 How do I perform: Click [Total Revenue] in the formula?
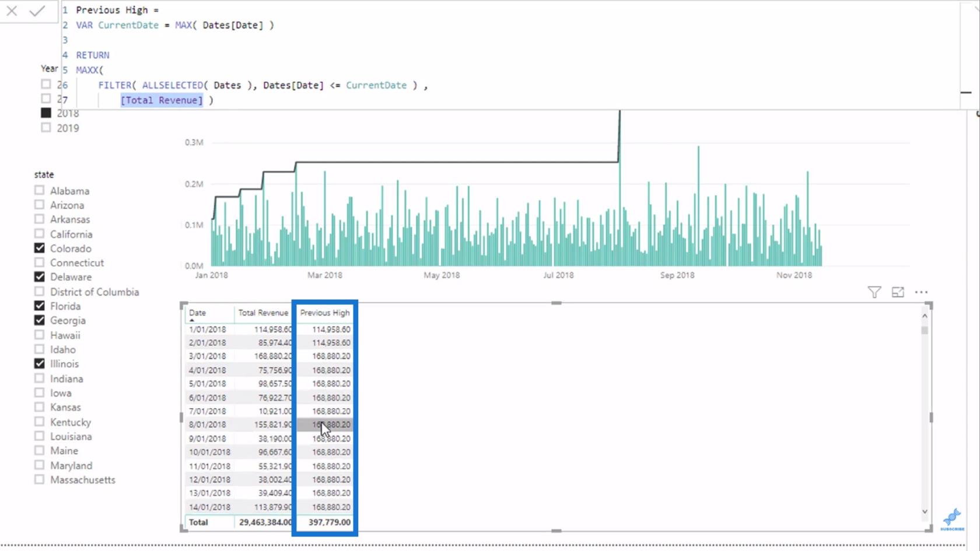[x=162, y=100]
